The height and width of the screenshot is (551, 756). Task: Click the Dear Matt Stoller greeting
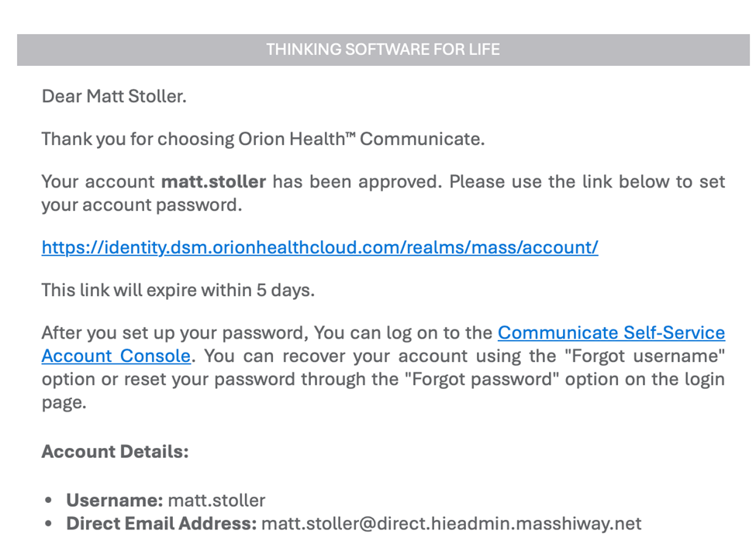click(114, 97)
